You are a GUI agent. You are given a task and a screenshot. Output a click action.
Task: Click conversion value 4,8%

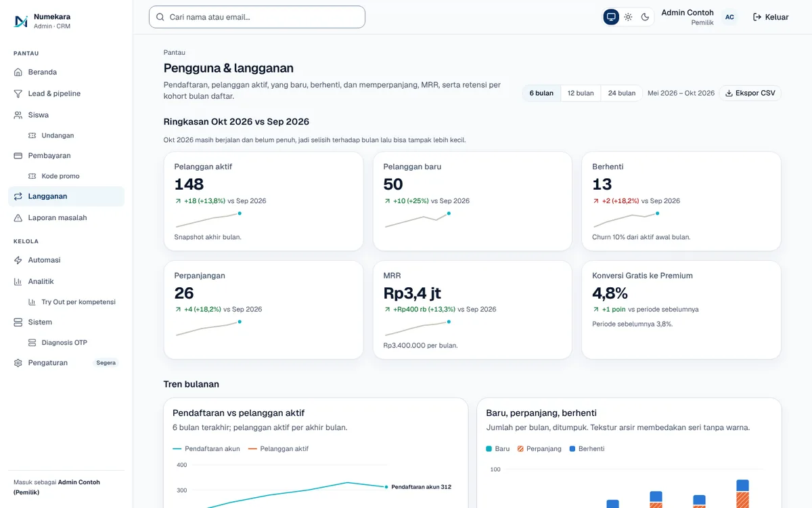[x=610, y=293]
